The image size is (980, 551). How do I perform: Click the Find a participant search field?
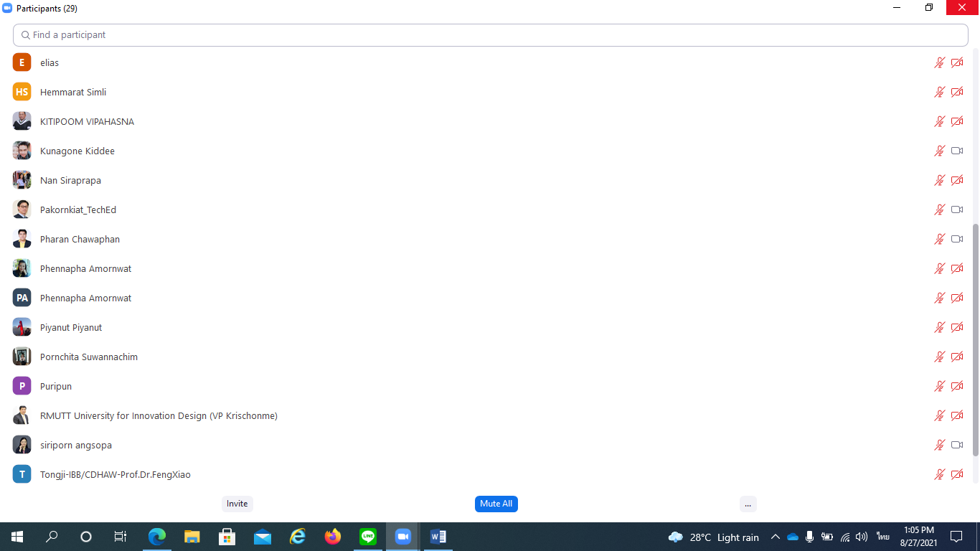pyautogui.click(x=491, y=34)
